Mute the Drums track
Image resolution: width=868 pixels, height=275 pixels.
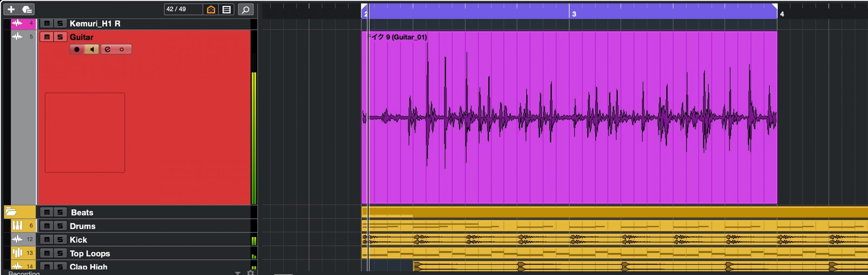tap(47, 226)
